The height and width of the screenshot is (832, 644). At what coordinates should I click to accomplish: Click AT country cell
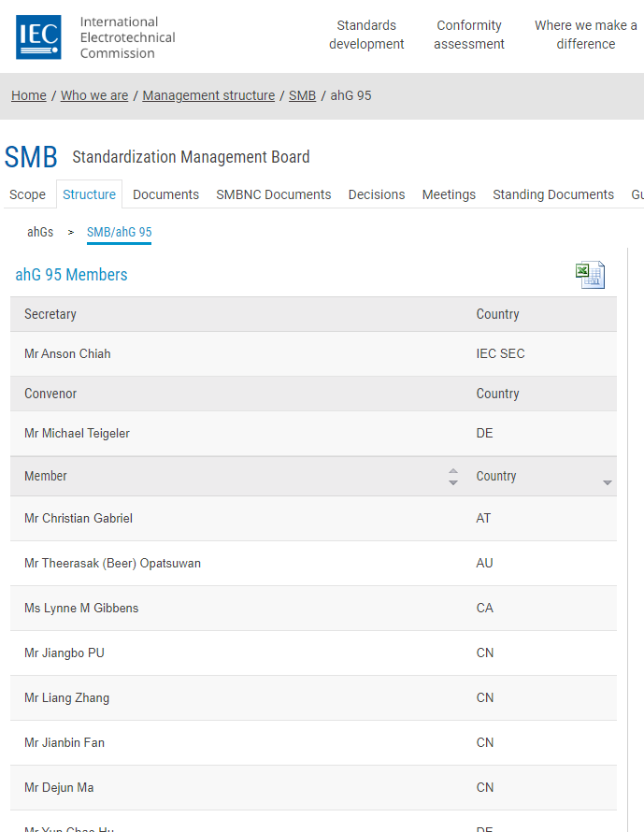point(483,519)
